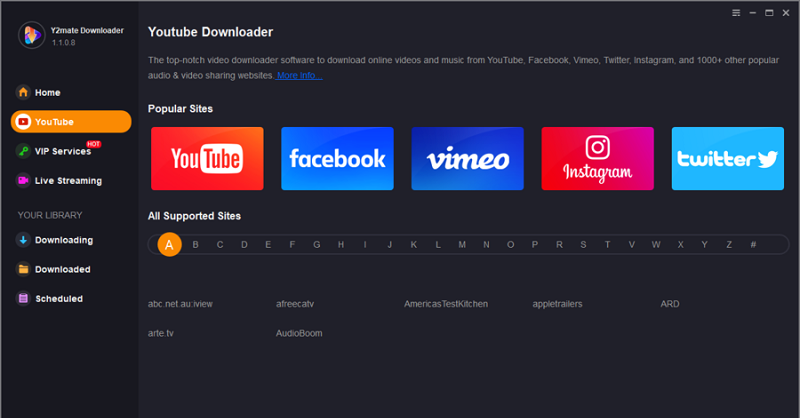Open the Scheduled library item
Screen dimensions: 800x418
click(71, 299)
